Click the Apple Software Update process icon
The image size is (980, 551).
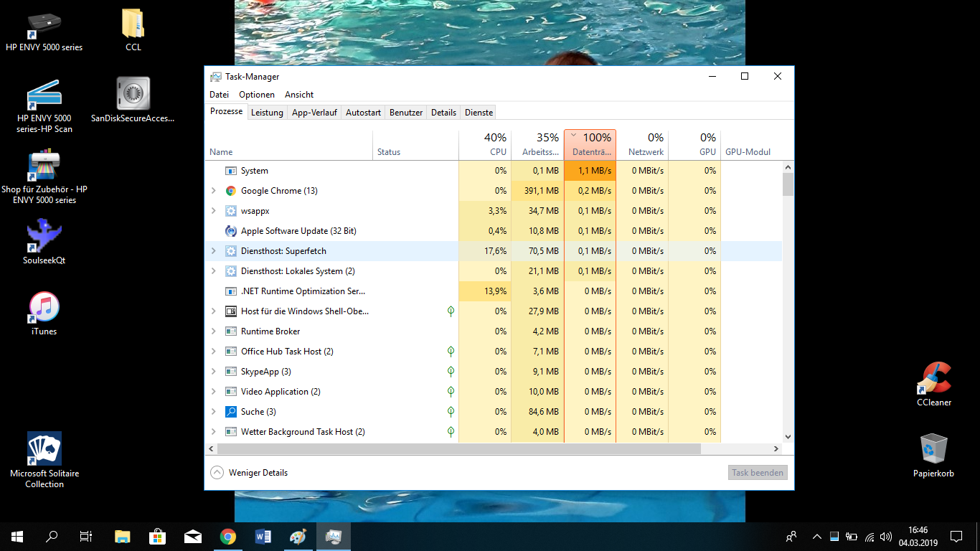coord(231,231)
